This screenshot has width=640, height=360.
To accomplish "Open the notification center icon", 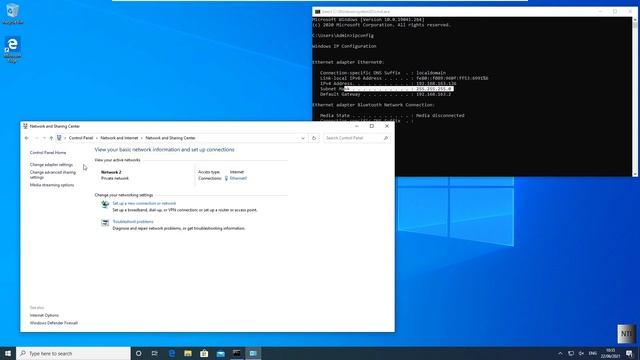I will point(629,353).
